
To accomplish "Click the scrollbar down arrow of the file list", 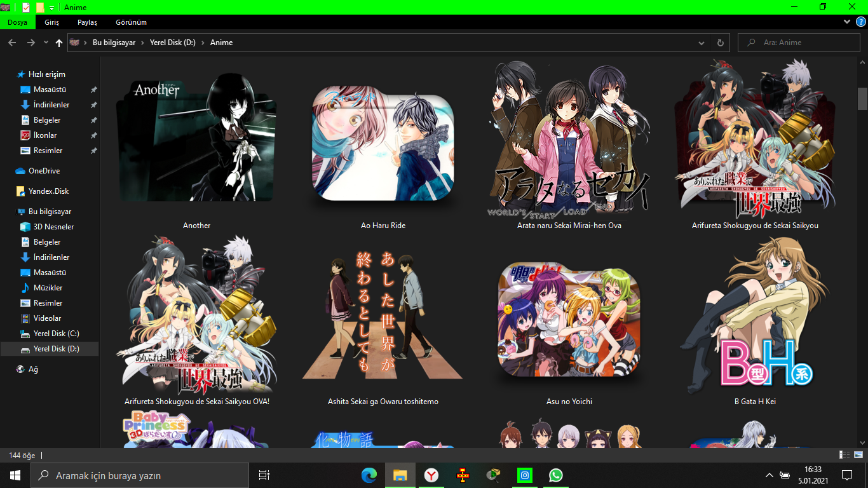I will 862,442.
